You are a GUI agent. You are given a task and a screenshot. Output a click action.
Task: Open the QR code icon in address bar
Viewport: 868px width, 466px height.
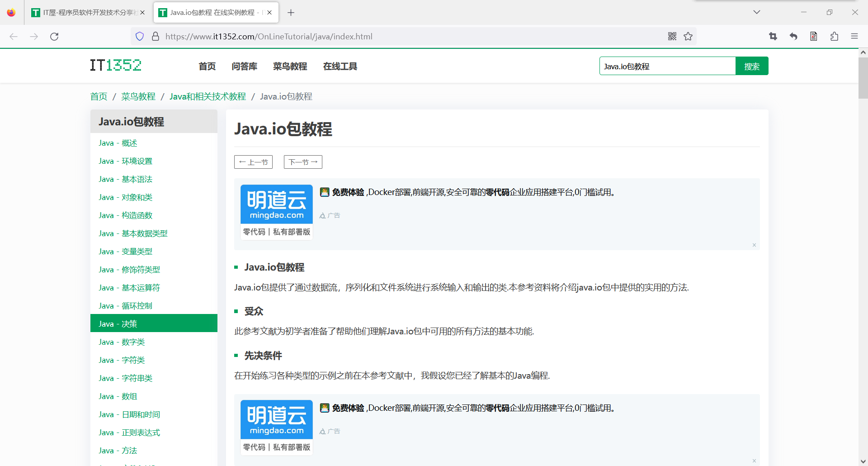pyautogui.click(x=672, y=36)
